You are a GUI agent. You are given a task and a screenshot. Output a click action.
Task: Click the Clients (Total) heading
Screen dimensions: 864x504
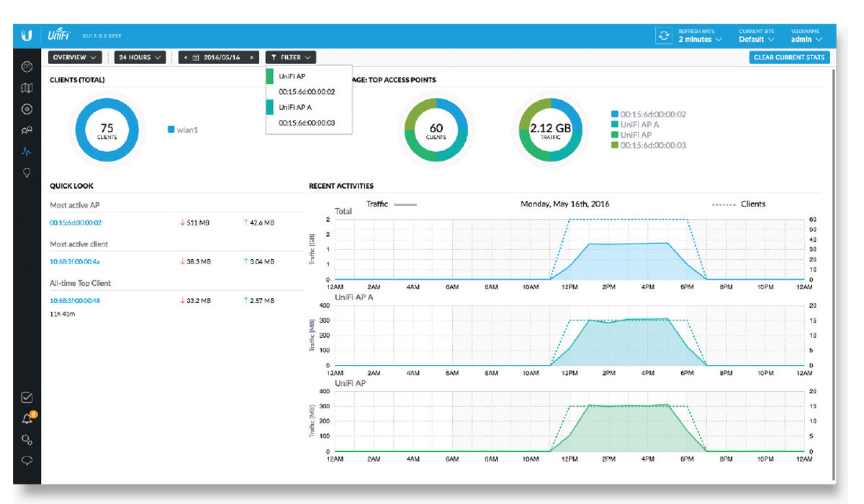point(77,80)
